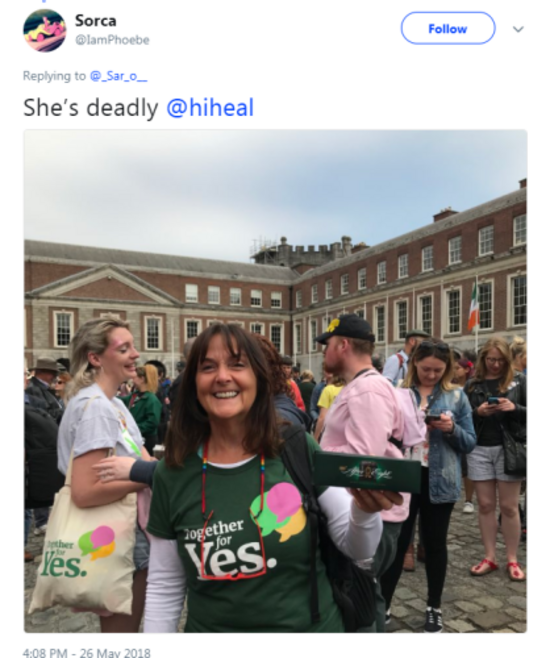
Task: Visit the @IamPhoebe handle
Action: pos(112,40)
